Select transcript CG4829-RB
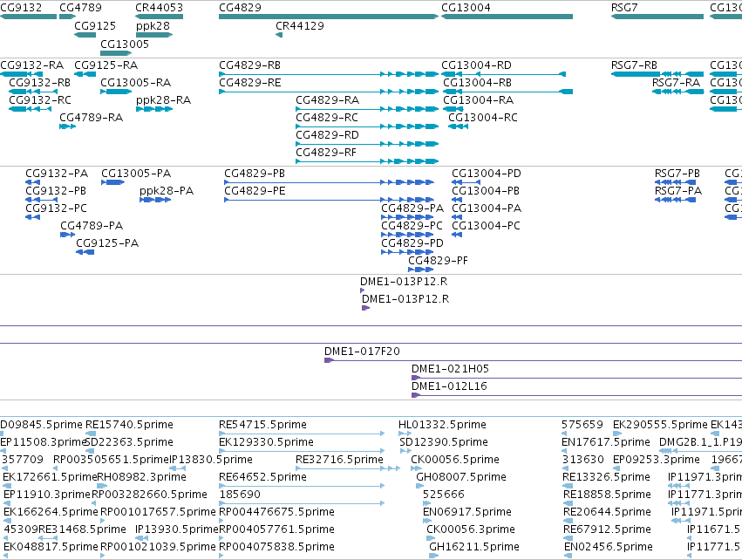Screen dimensions: 742x560 [250, 65]
